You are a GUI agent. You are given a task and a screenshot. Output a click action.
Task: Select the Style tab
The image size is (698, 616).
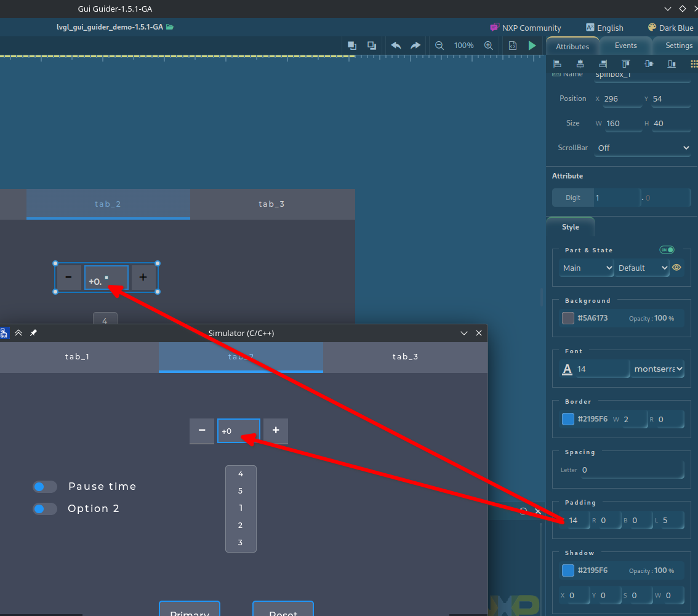(570, 227)
